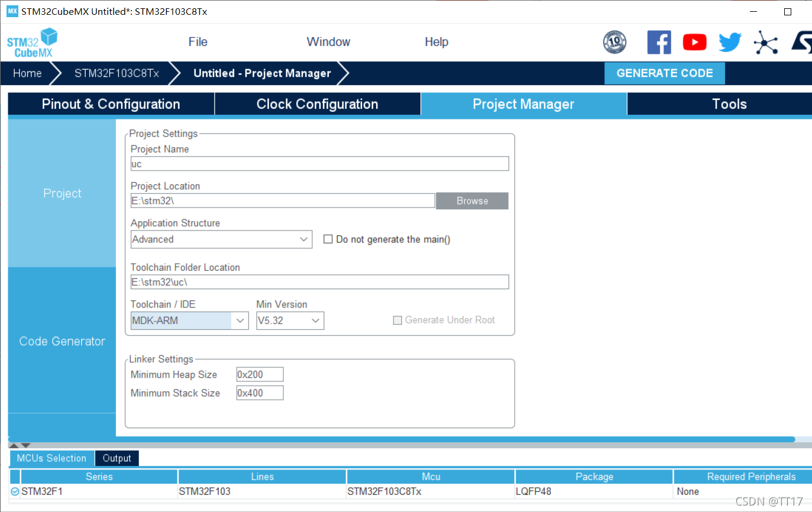Sort by Mcu column header
Screen dimensions: 812x512
point(431,477)
